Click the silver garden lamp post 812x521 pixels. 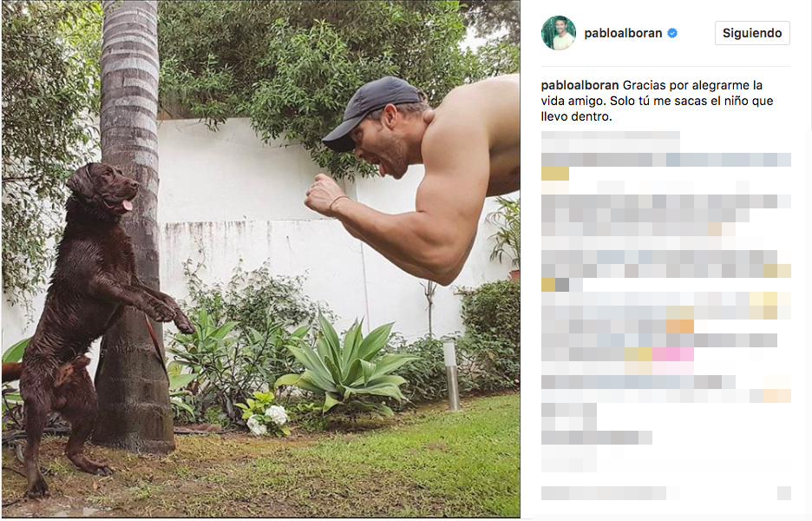[x=450, y=376]
